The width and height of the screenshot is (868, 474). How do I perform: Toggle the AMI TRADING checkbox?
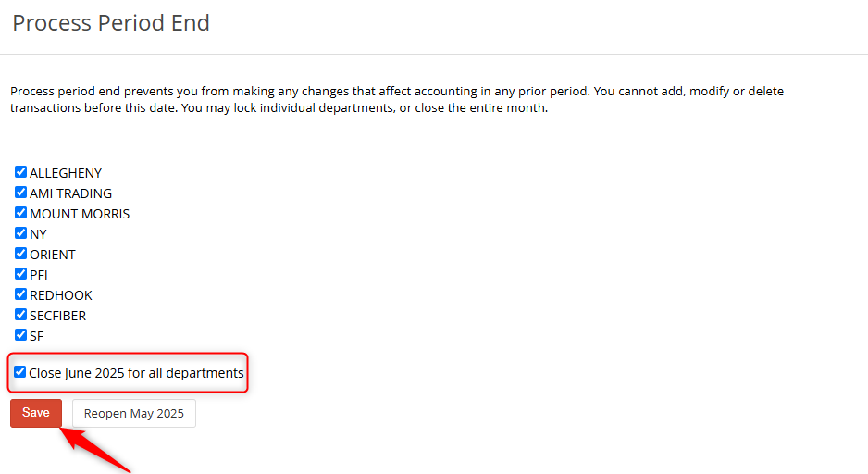(x=20, y=193)
